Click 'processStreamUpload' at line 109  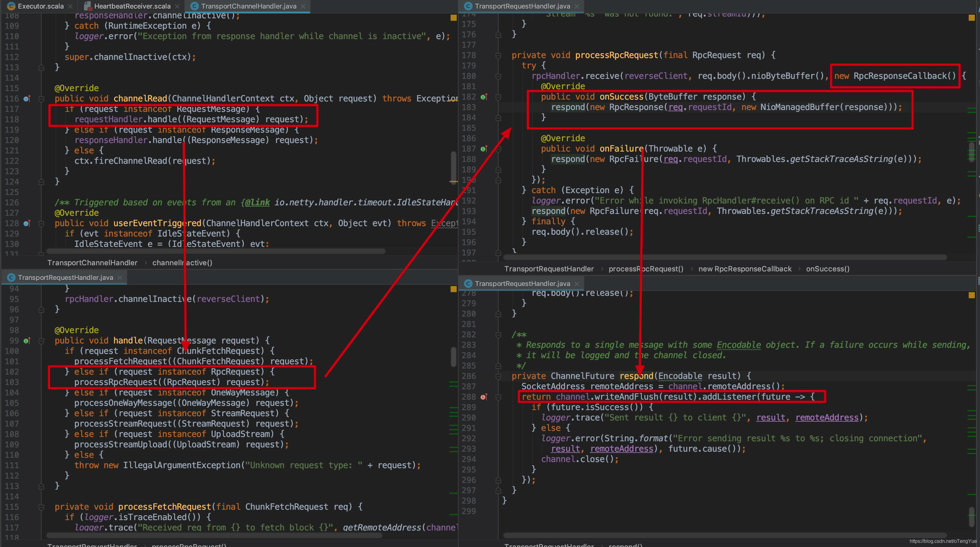pyautogui.click(x=121, y=445)
